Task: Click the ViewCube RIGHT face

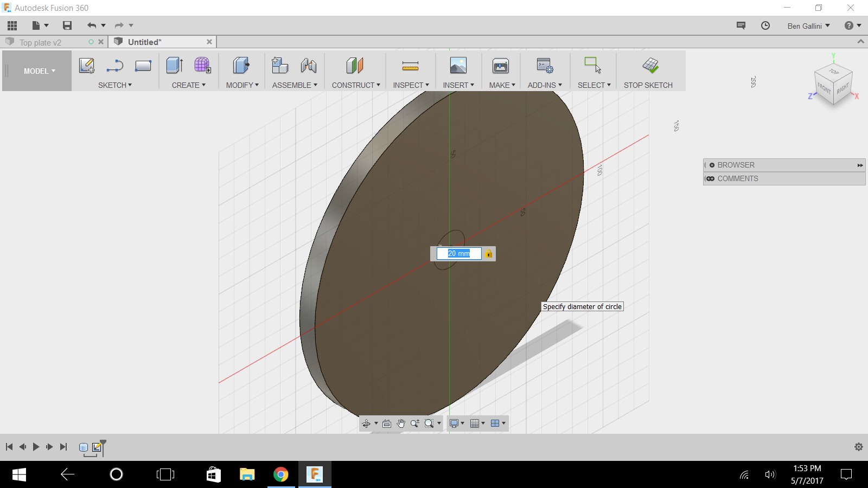Action: 843,89
